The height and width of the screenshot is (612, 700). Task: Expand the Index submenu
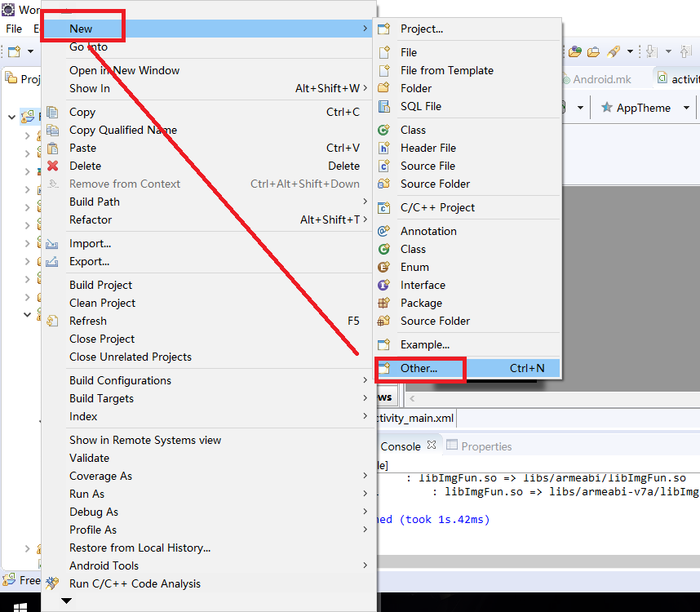(208, 416)
